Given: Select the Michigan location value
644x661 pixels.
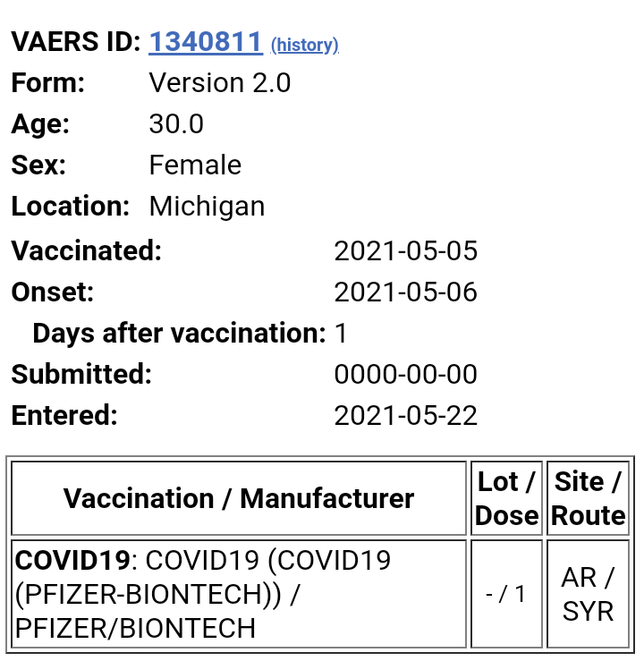Looking at the screenshot, I should coord(207,207).
